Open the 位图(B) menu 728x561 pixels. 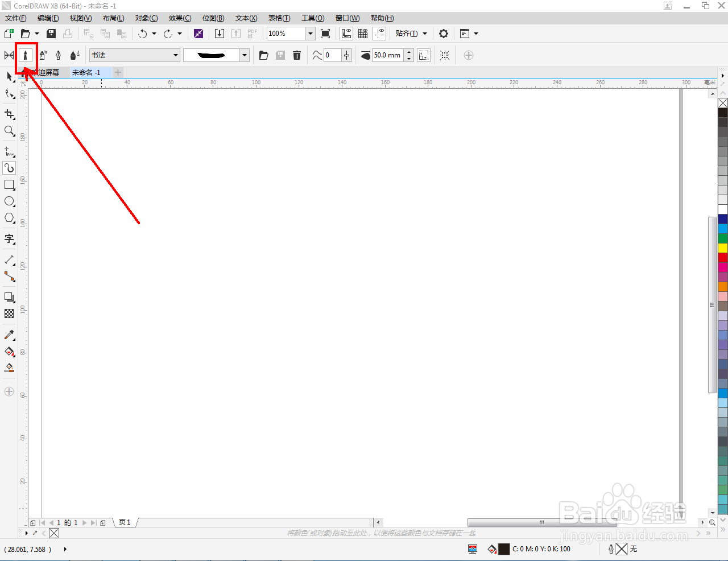(213, 18)
